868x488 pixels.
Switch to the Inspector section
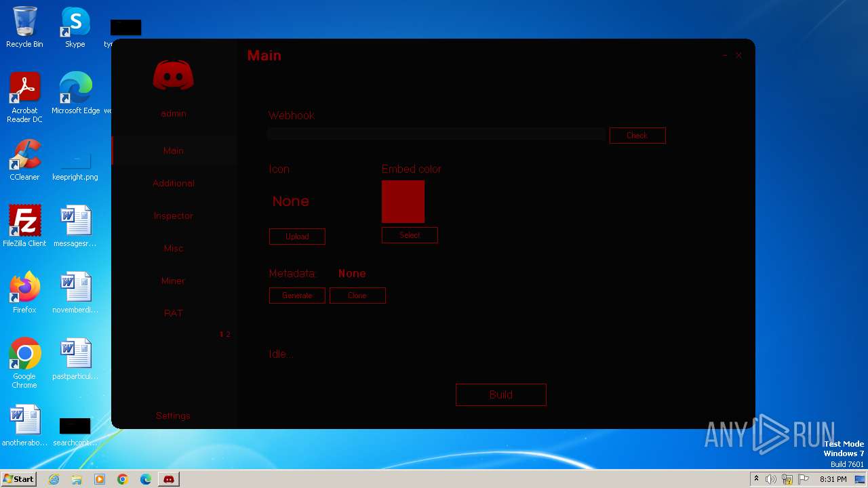coord(174,216)
